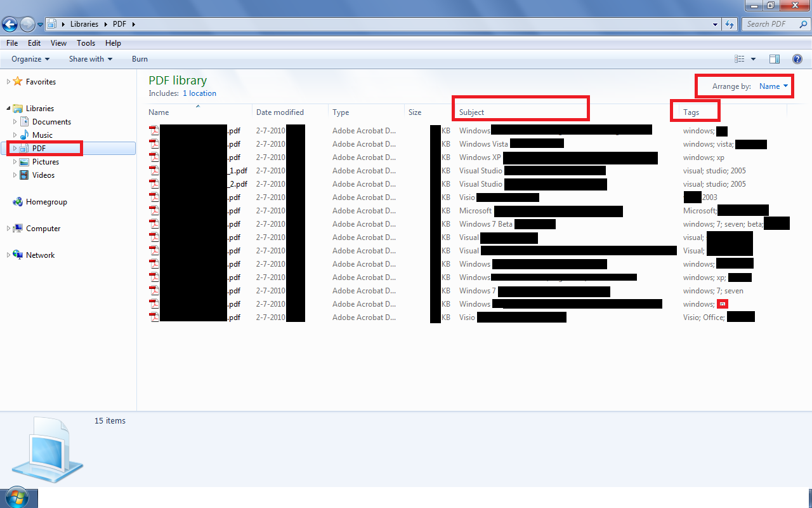812x508 pixels.
Task: Expand the Pictures library node
Action: (15, 162)
